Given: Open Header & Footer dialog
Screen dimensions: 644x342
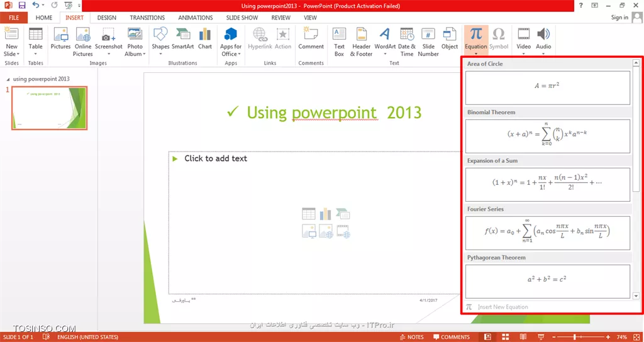Looking at the screenshot, I should click(x=361, y=42).
